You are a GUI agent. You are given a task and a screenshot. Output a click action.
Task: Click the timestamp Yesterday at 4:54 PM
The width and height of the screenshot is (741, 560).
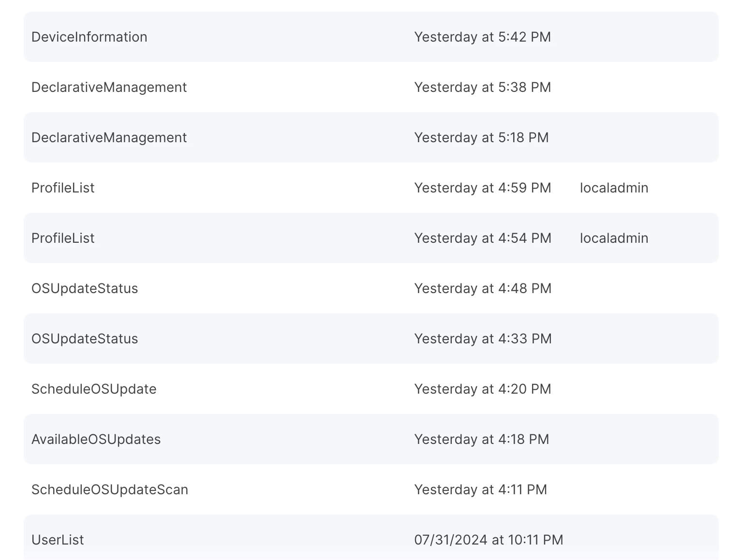tap(483, 238)
